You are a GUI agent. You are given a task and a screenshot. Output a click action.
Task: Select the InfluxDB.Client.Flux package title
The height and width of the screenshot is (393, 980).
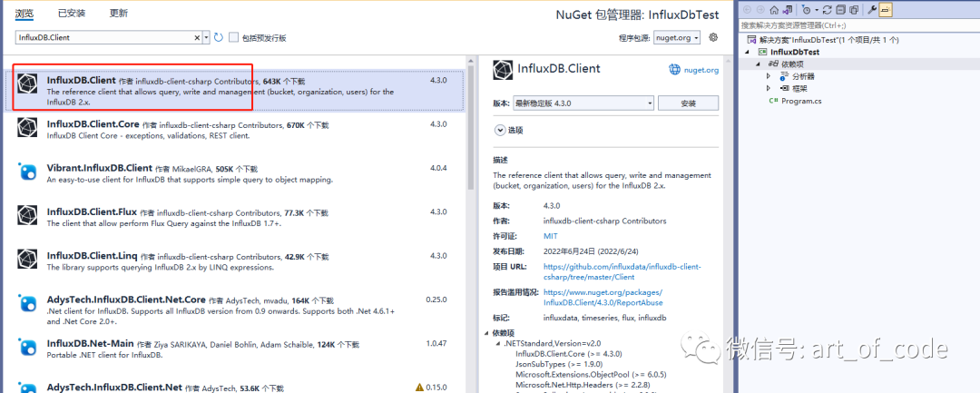point(92,211)
